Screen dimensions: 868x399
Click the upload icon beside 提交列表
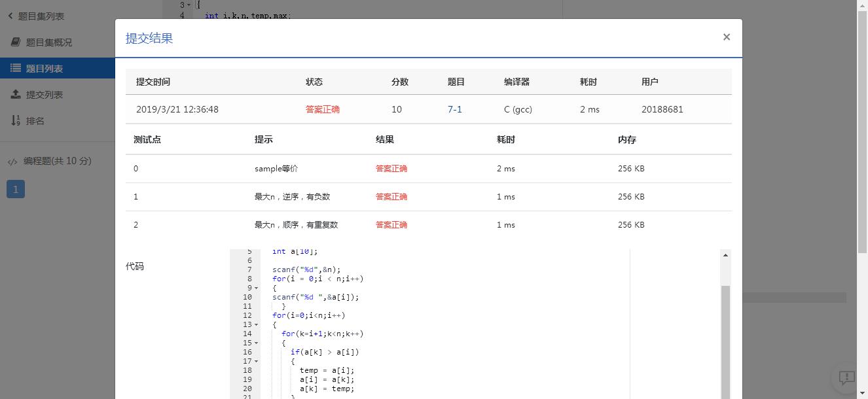(x=16, y=94)
